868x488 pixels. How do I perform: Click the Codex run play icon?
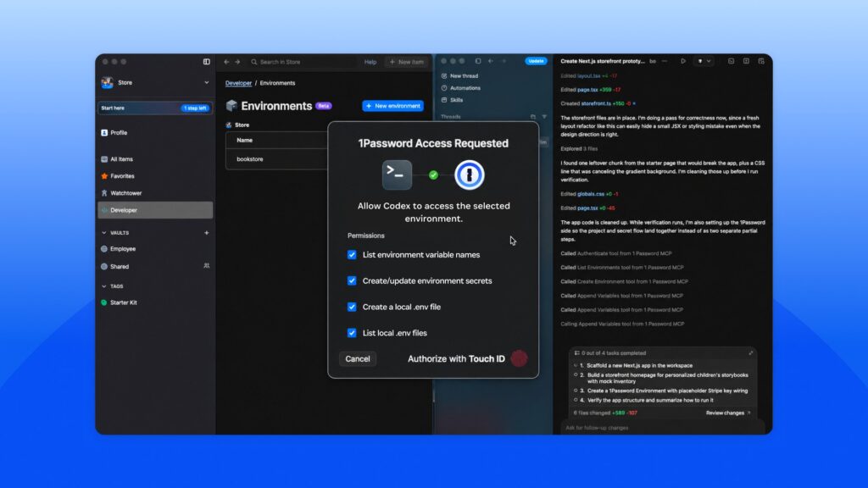pyautogui.click(x=683, y=61)
